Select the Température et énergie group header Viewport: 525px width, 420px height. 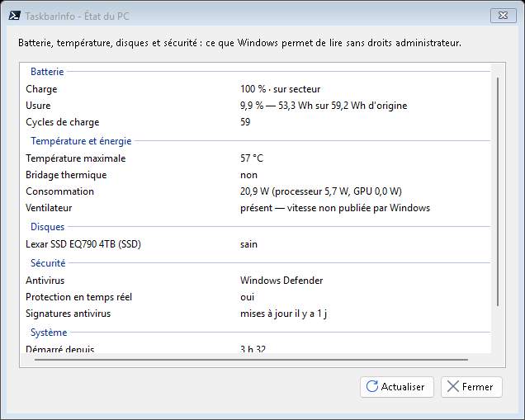pyautogui.click(x=81, y=141)
